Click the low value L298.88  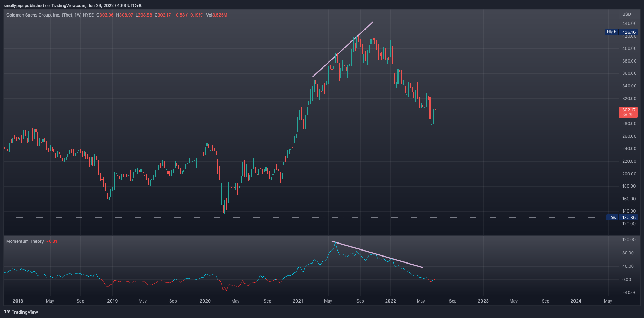144,15
